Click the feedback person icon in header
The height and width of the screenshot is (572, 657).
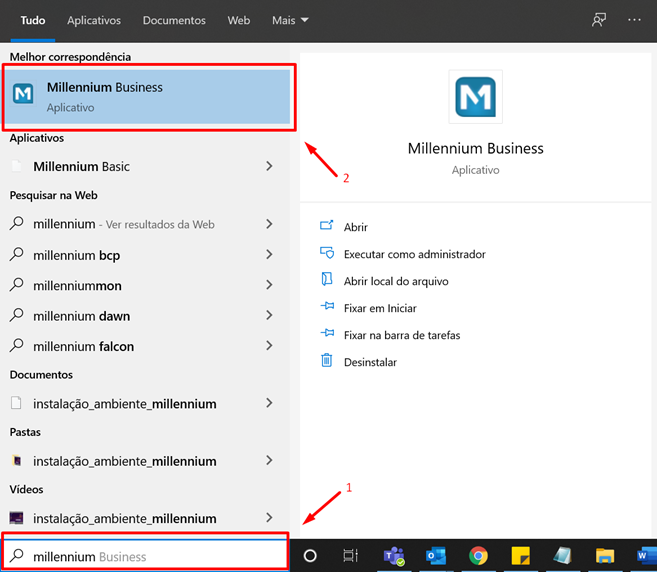pyautogui.click(x=599, y=20)
